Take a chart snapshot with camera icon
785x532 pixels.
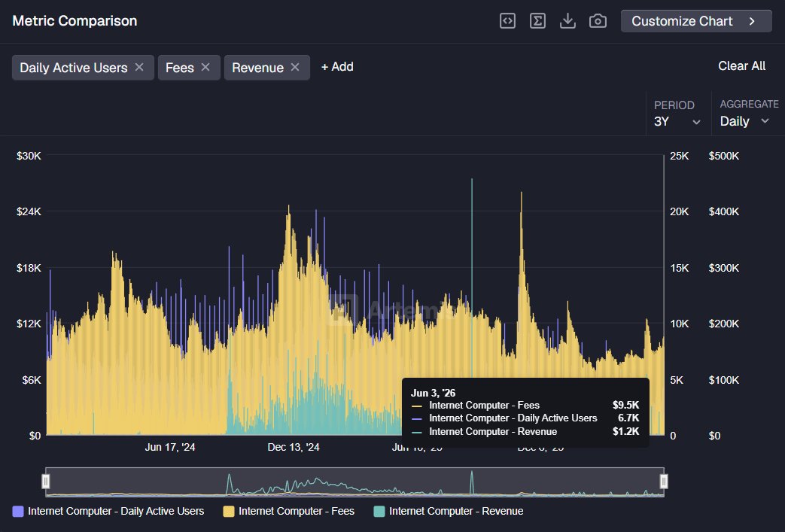[598, 21]
